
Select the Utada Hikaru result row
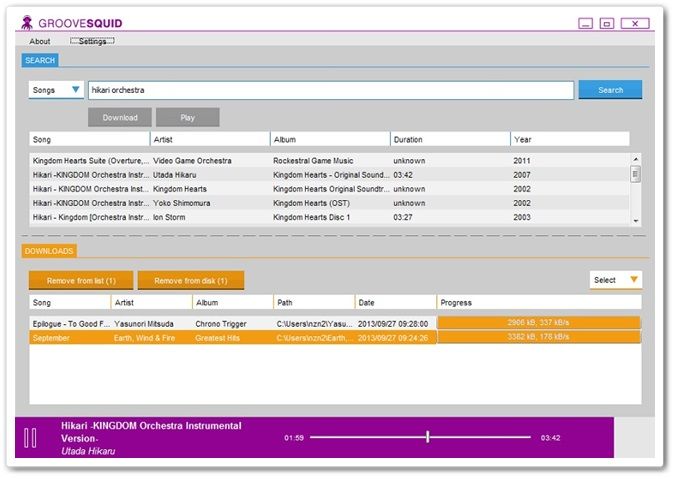pyautogui.click(x=329, y=175)
